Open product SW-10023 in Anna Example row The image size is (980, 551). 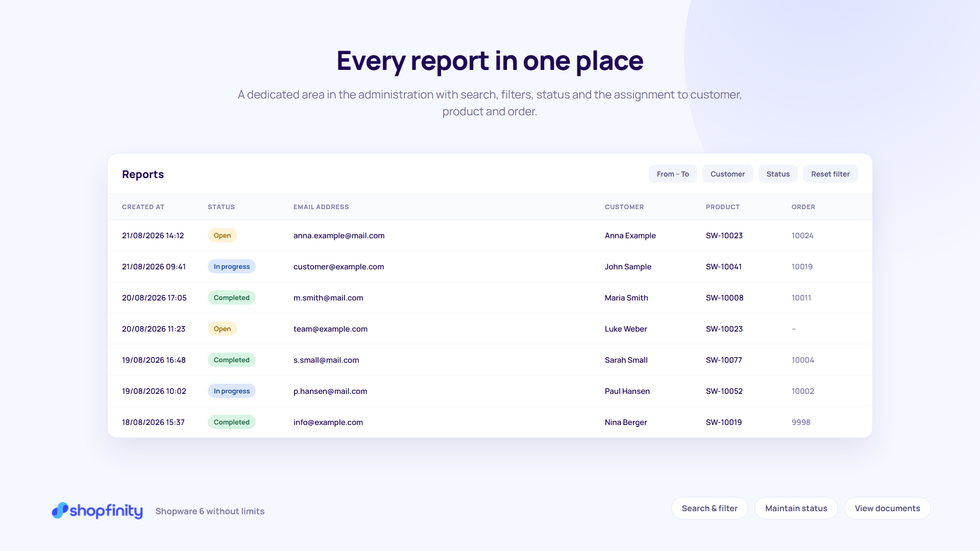pos(724,236)
